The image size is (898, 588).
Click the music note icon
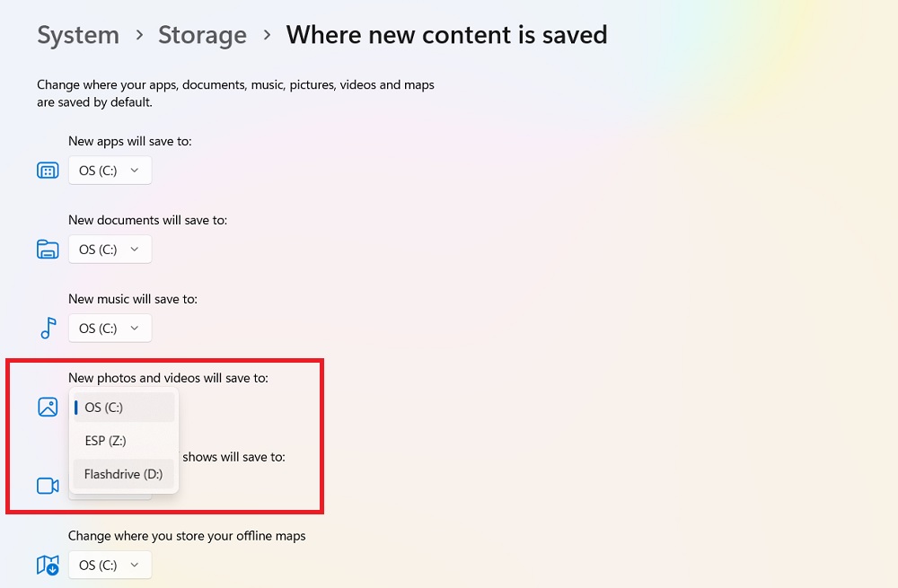[47, 328]
